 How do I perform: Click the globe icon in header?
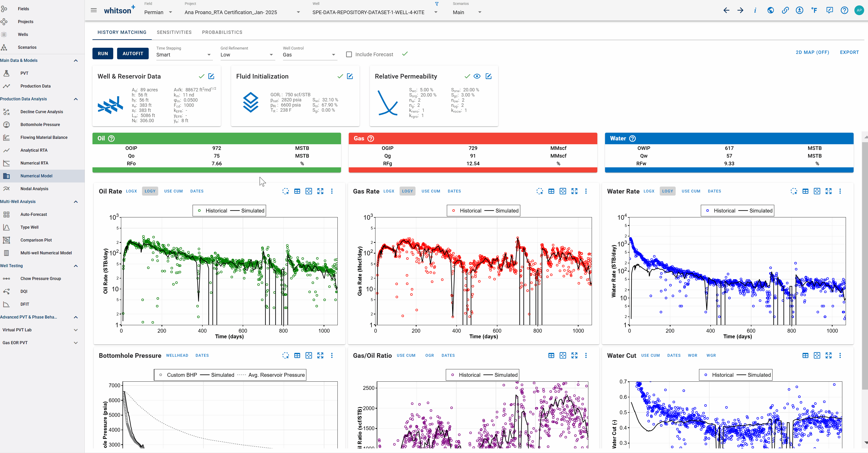click(x=770, y=11)
